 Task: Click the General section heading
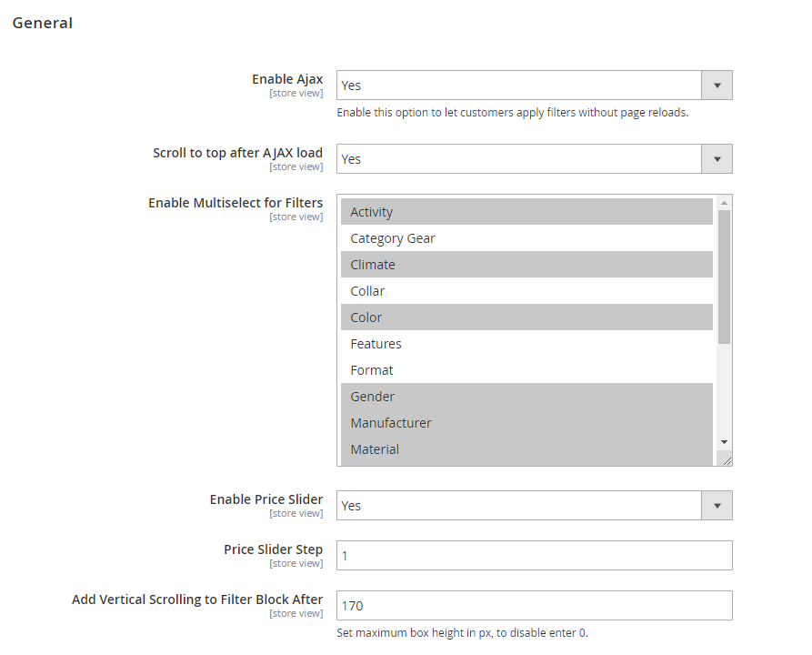coord(43,23)
